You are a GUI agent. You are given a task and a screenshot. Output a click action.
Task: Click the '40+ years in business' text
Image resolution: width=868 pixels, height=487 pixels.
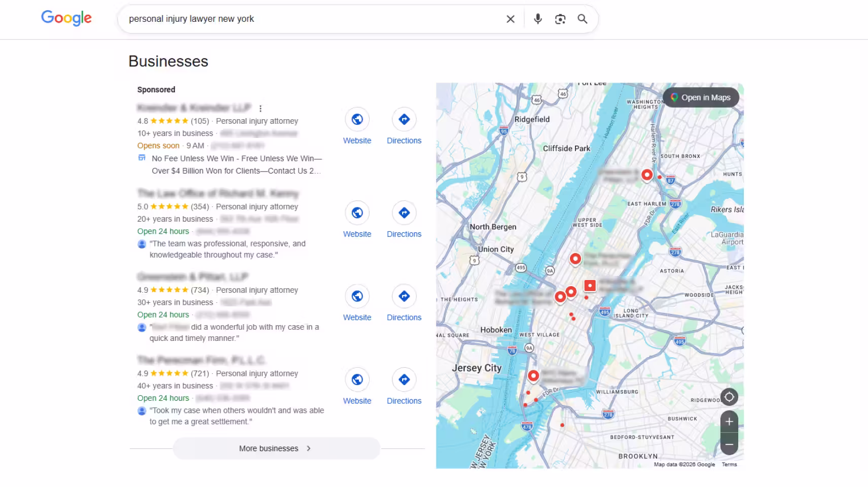(x=175, y=386)
